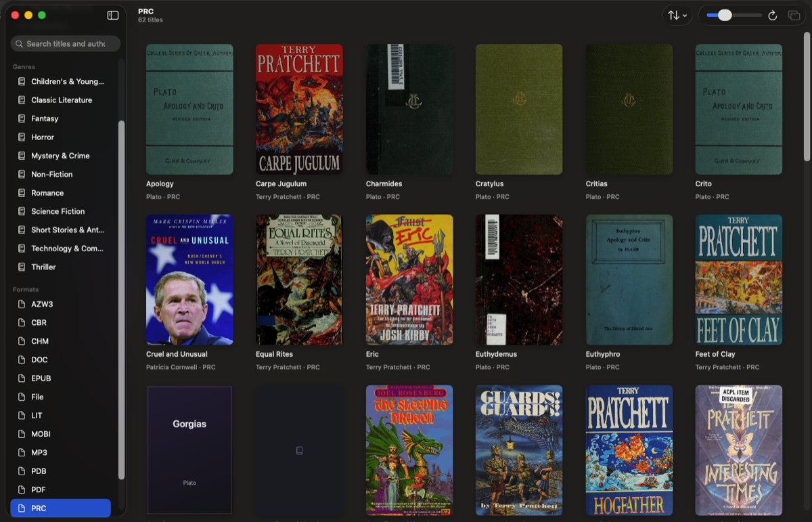Open the Sleeping Dragon book cover
This screenshot has width=812, height=522.
click(409, 450)
